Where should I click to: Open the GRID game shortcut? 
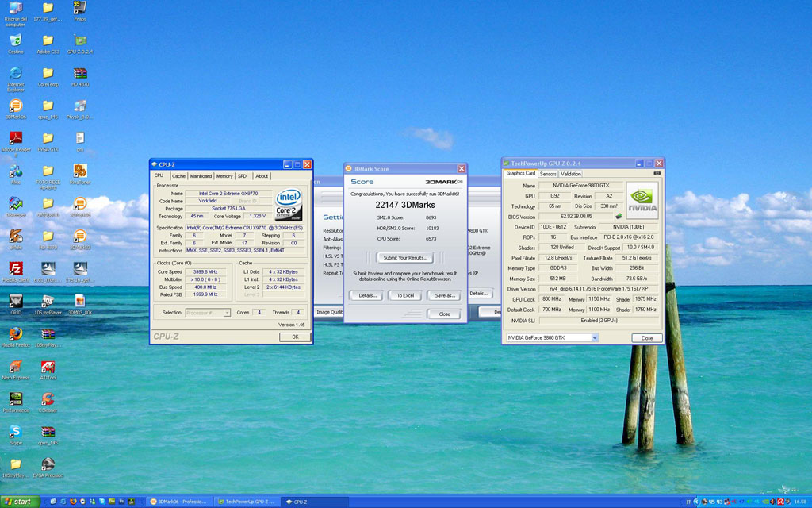tap(16, 304)
